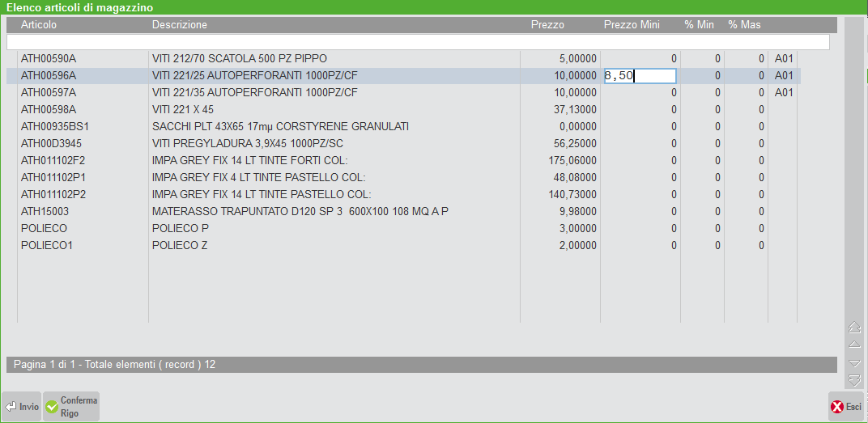Viewport: 868px width, 423px height.
Task: Select the VITI 221 X 45 row
Action: point(183,110)
